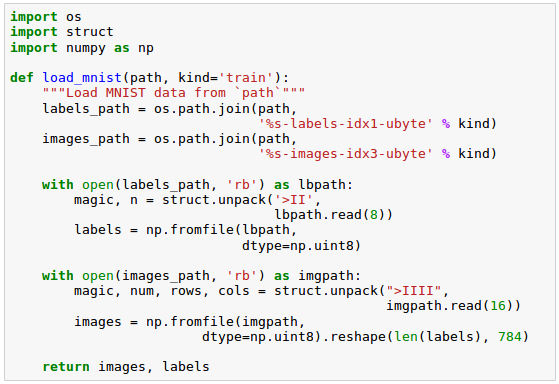The height and width of the screenshot is (384, 559).
Task: Click the load_mnist function name
Action: coord(82,78)
